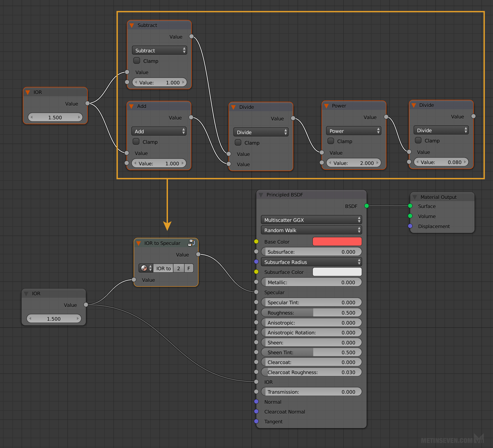The width and height of the screenshot is (493, 448).
Task: Click the Metallic slider
Action: 311,282
